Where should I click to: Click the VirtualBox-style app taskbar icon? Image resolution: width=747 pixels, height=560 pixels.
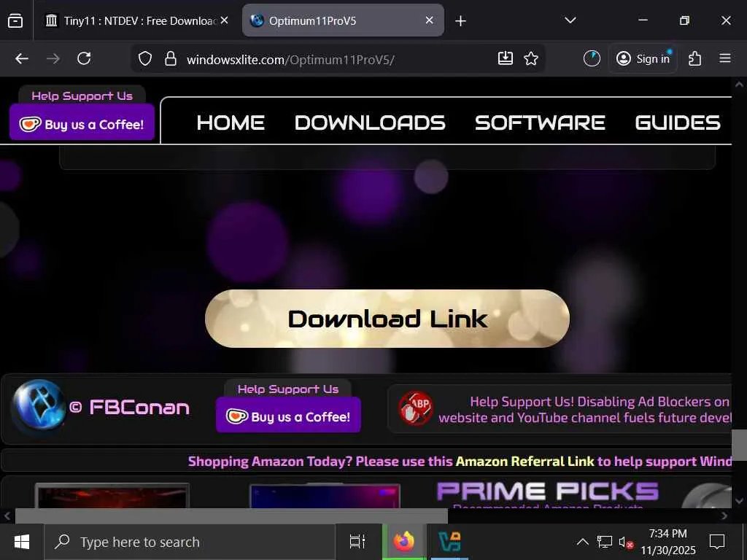pyautogui.click(x=449, y=542)
